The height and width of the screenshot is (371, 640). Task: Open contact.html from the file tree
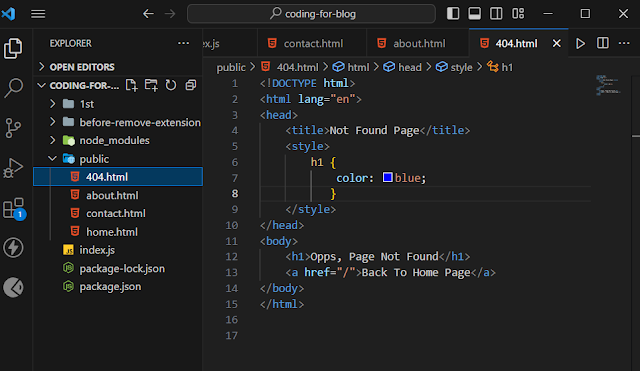tap(118, 213)
